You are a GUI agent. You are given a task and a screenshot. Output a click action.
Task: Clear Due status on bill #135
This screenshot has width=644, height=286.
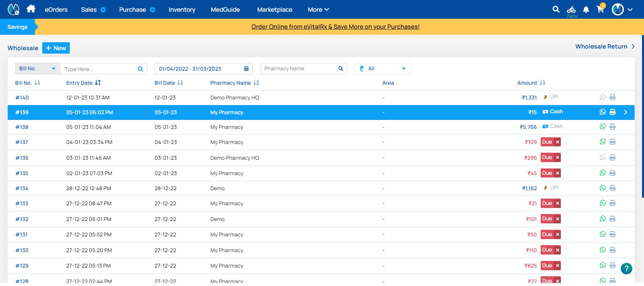pos(557,173)
